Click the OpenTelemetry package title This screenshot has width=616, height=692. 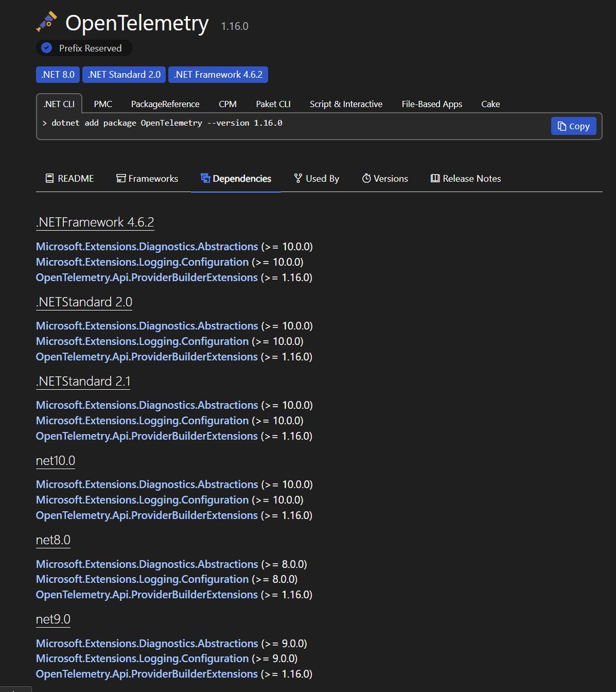(137, 23)
